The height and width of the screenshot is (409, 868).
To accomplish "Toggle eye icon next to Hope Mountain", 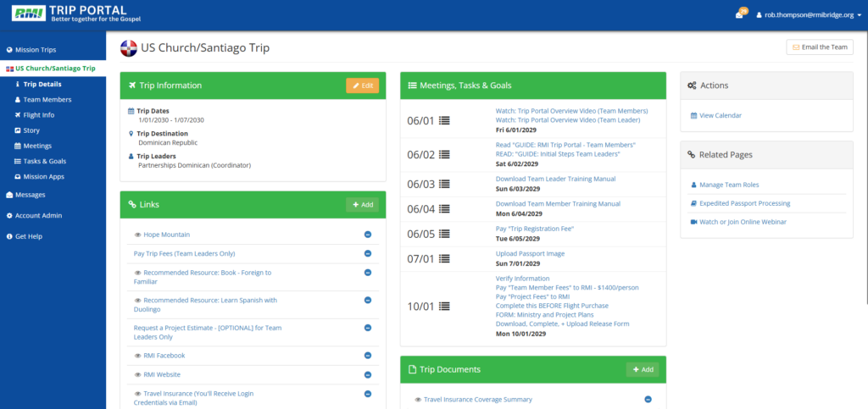I will (x=138, y=235).
